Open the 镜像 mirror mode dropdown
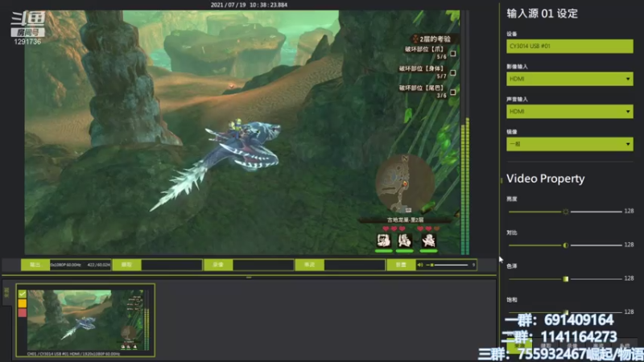 [x=570, y=144]
